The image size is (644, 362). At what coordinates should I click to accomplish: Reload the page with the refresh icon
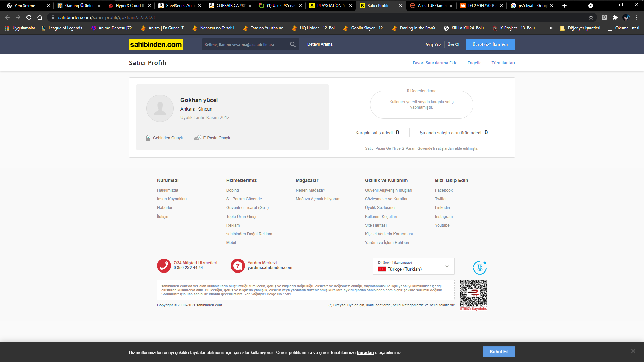pyautogui.click(x=29, y=17)
